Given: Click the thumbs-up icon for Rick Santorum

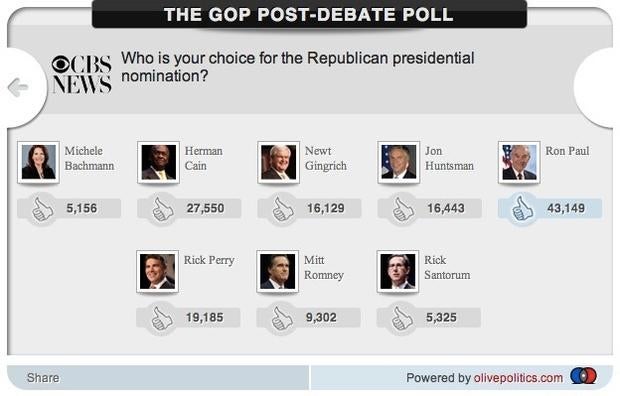Looking at the screenshot, I should coord(402,318).
